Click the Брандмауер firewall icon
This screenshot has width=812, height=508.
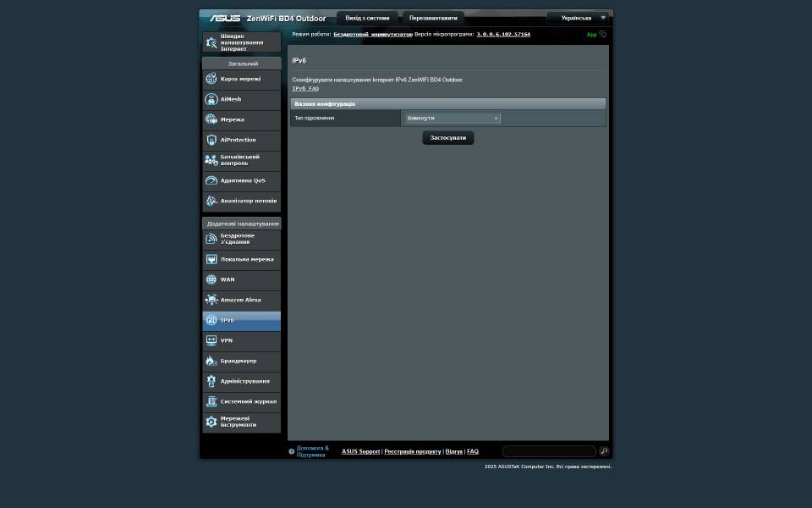pyautogui.click(x=211, y=361)
